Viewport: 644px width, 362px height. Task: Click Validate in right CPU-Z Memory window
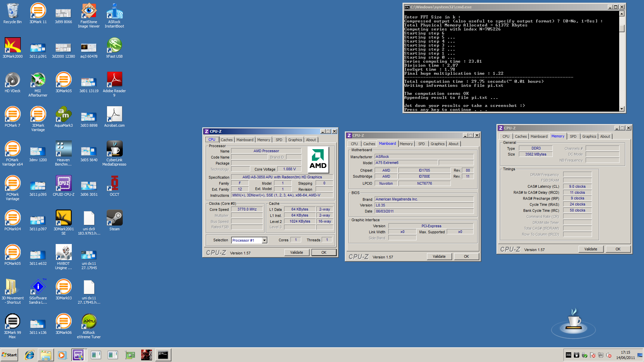[x=591, y=249]
